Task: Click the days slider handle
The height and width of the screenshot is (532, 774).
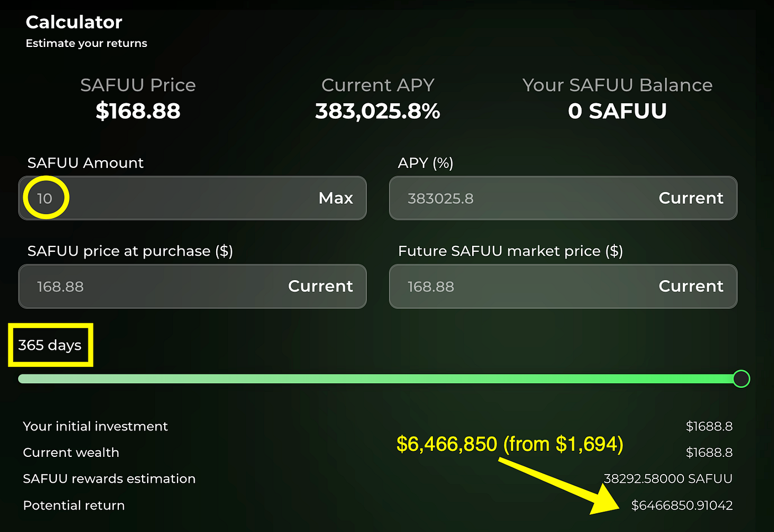Action: pos(741,379)
